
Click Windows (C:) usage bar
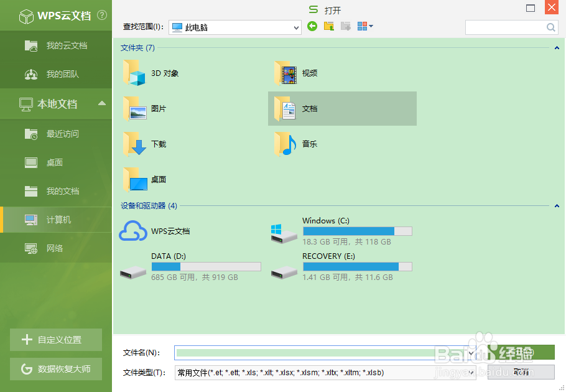tap(358, 231)
